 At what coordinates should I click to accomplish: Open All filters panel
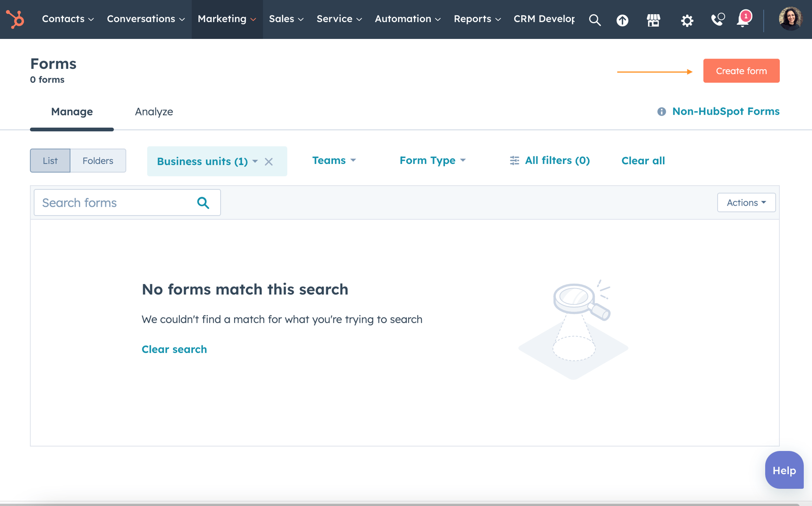point(550,160)
